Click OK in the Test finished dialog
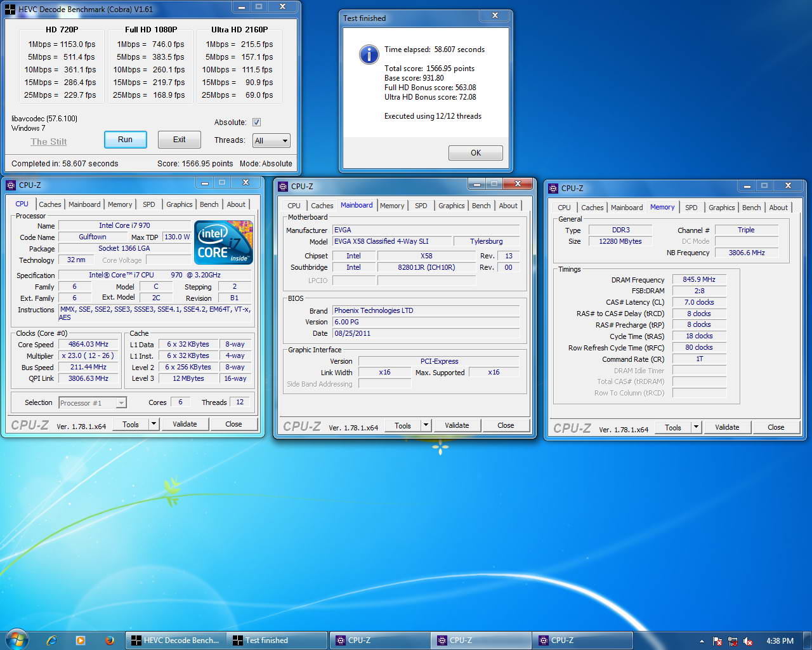Screen dimensions: 812x650 pos(476,153)
